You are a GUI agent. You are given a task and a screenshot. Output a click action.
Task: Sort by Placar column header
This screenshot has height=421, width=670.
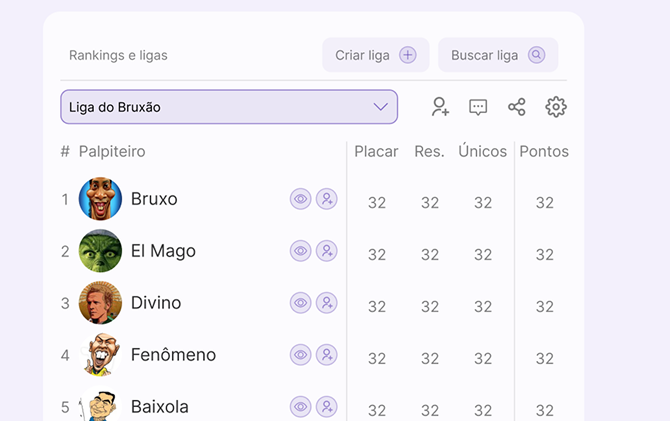tap(376, 152)
